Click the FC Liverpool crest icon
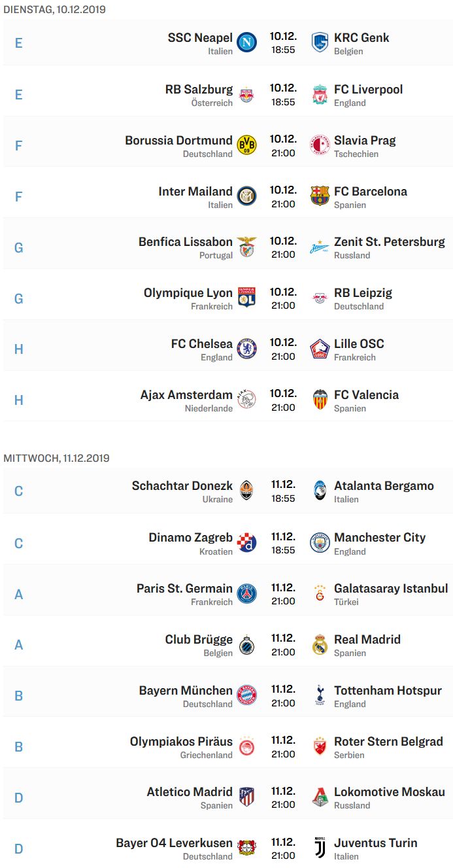 click(320, 94)
